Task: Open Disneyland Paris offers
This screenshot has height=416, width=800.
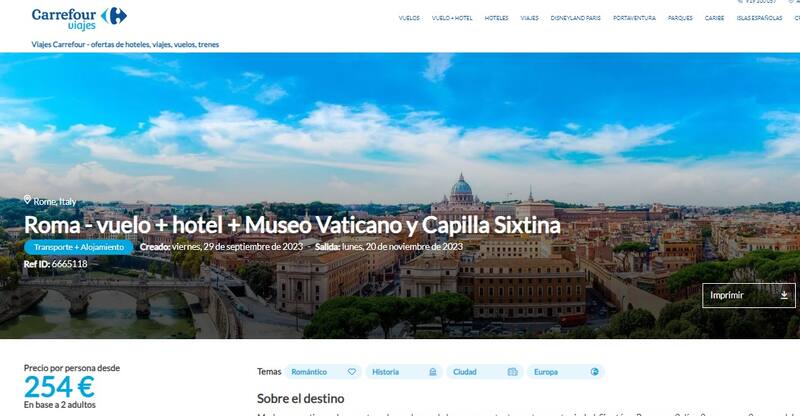Action: tap(576, 18)
